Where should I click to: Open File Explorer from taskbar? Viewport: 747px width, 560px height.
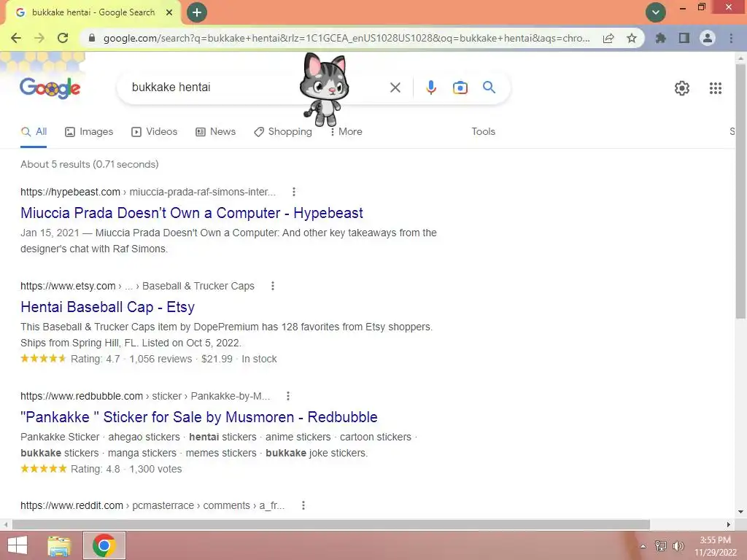60,545
